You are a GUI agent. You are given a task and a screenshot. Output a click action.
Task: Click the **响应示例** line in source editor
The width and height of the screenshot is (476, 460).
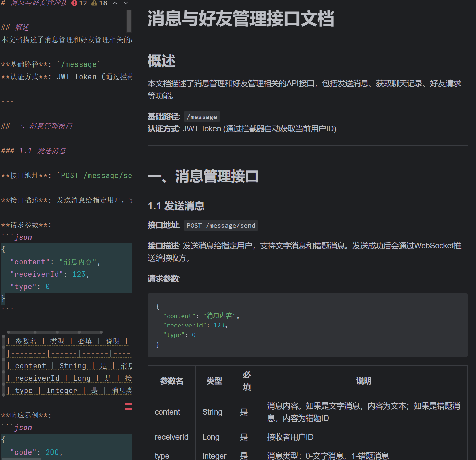[26, 415]
